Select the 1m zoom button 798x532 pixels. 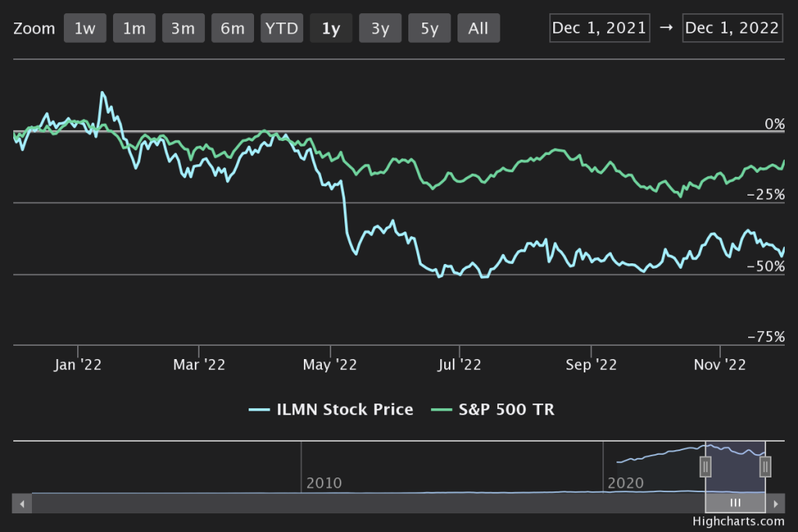pos(134,29)
